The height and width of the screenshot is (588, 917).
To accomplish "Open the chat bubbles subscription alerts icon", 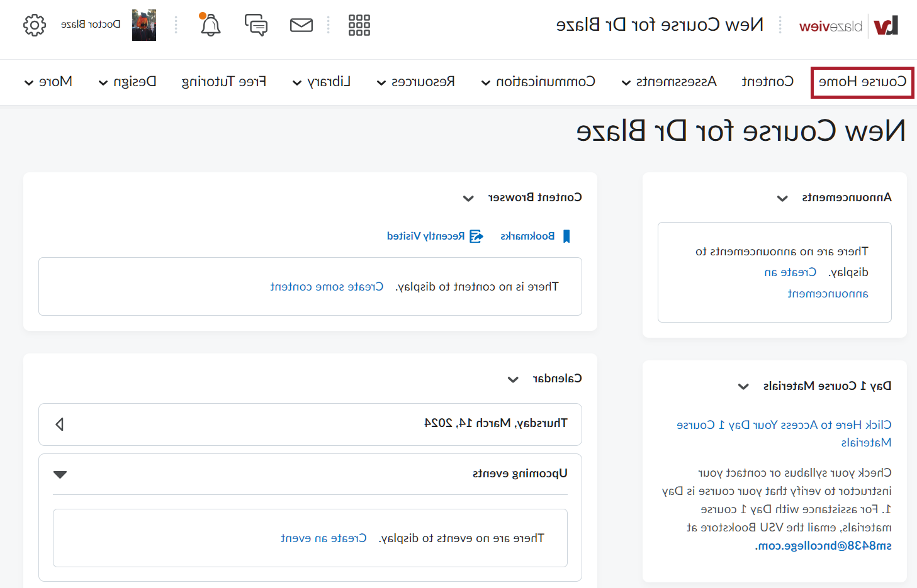I will (x=256, y=25).
